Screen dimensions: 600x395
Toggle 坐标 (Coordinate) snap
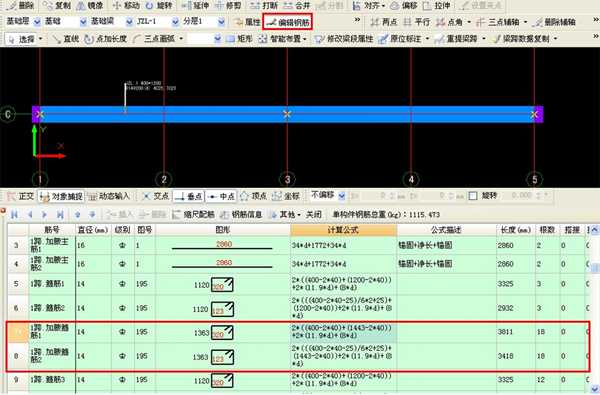tap(286, 196)
